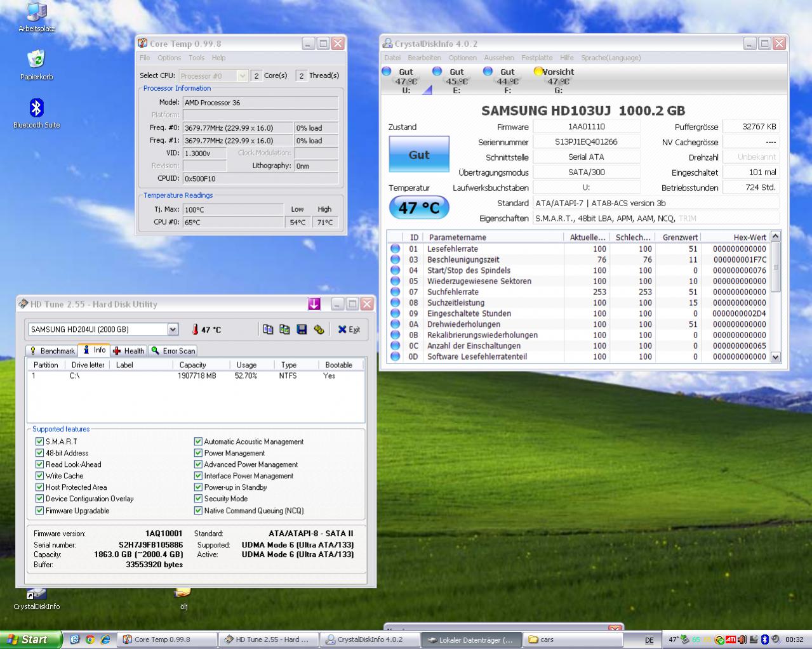Select the C:\ partition row in HD Tune
812x649 pixels.
coord(196,376)
